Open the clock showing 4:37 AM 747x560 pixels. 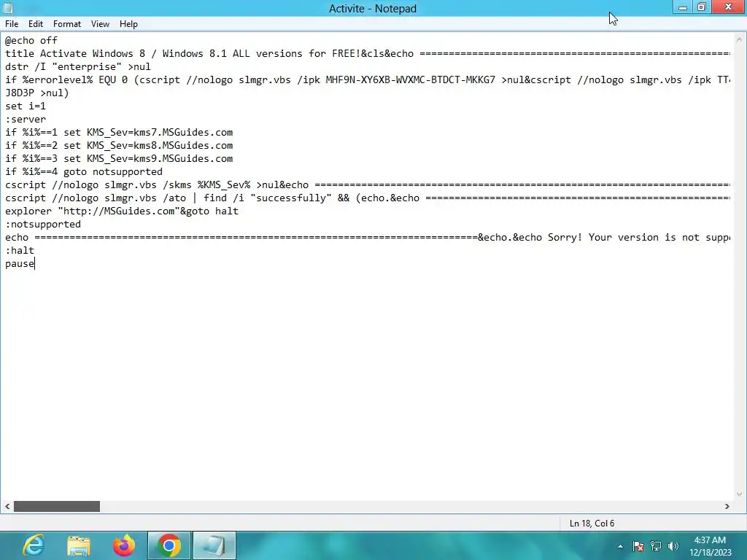[710, 546]
